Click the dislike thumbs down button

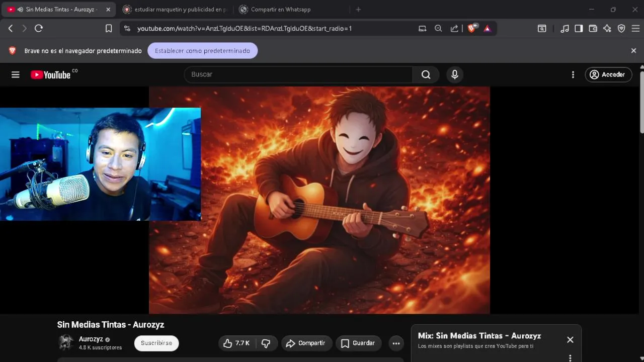[266, 343]
